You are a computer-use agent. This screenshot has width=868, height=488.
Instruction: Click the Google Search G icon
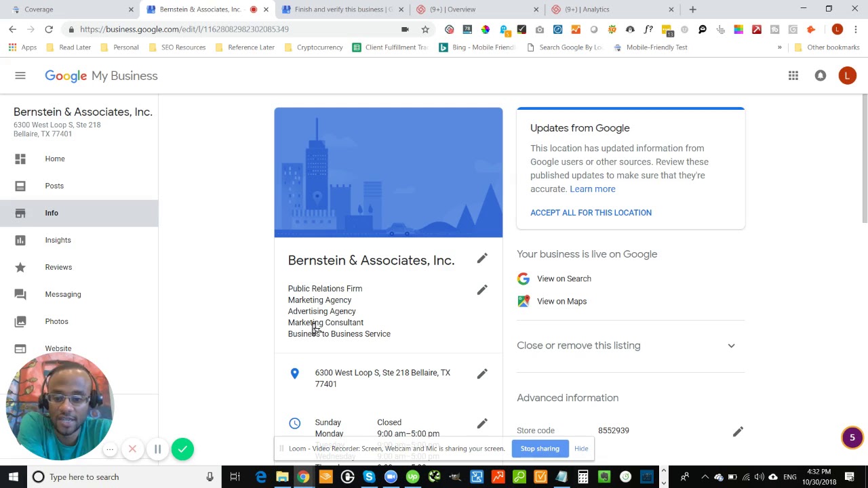tap(524, 279)
